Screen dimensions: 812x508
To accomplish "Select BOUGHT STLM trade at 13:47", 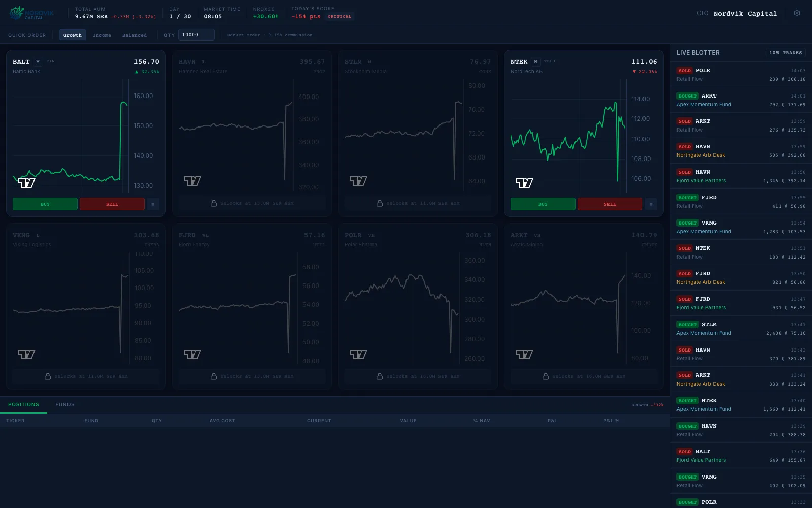I will point(741,329).
